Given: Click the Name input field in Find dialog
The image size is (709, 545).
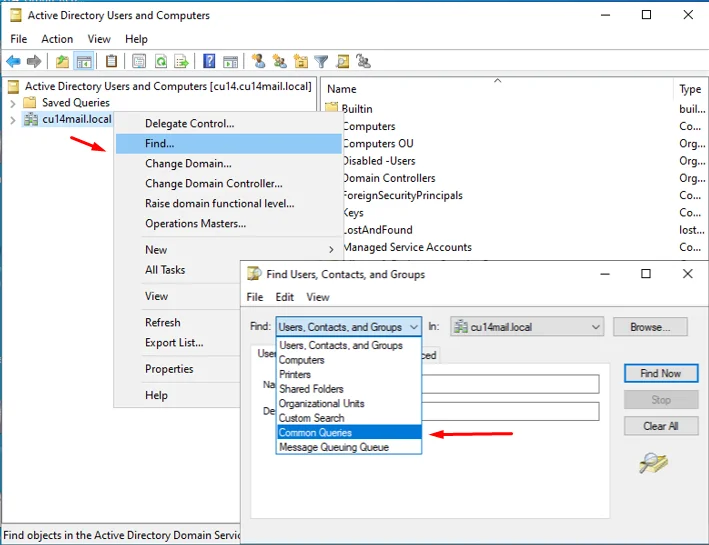Looking at the screenshot, I should [510, 384].
